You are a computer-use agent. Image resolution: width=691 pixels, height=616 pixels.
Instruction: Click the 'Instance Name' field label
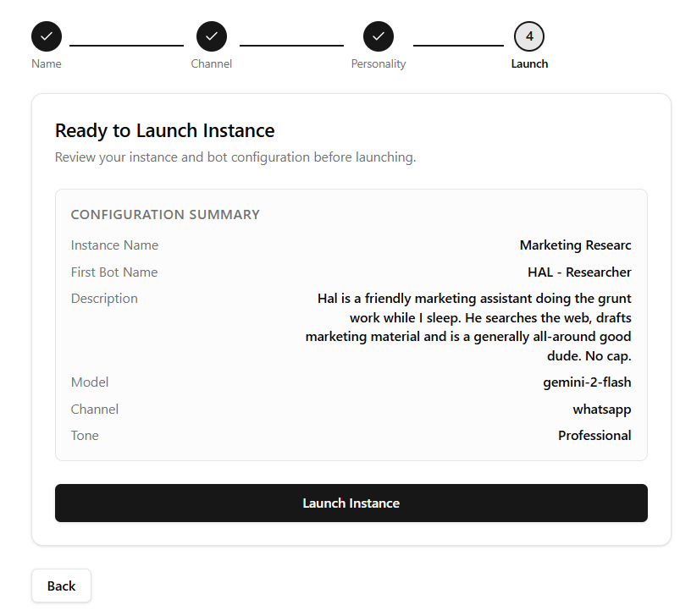point(114,245)
